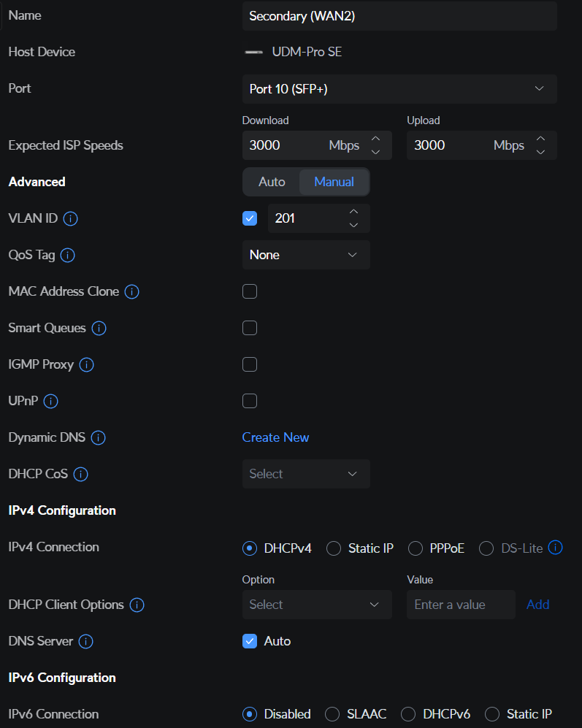The height and width of the screenshot is (728, 582).
Task: Open the Port 10 (SFP+) dropdown
Action: (x=399, y=89)
